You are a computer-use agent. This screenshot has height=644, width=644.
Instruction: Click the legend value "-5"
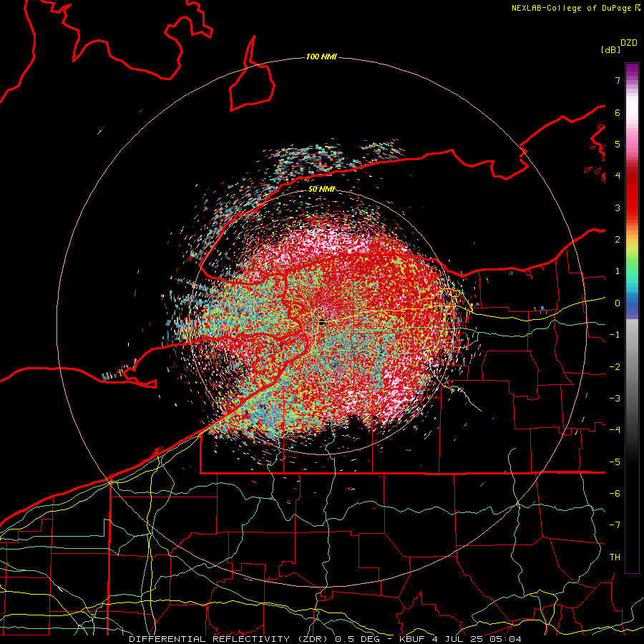[615, 462]
